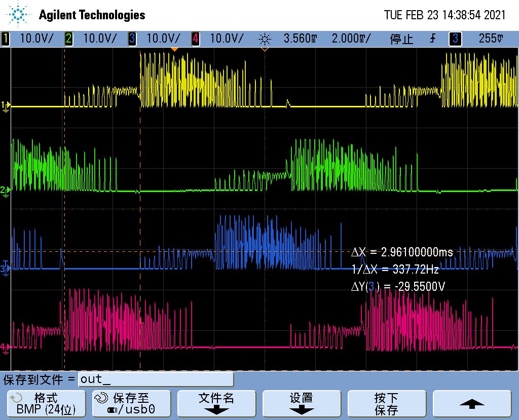Click the 255mV trigger level value

tap(491, 39)
